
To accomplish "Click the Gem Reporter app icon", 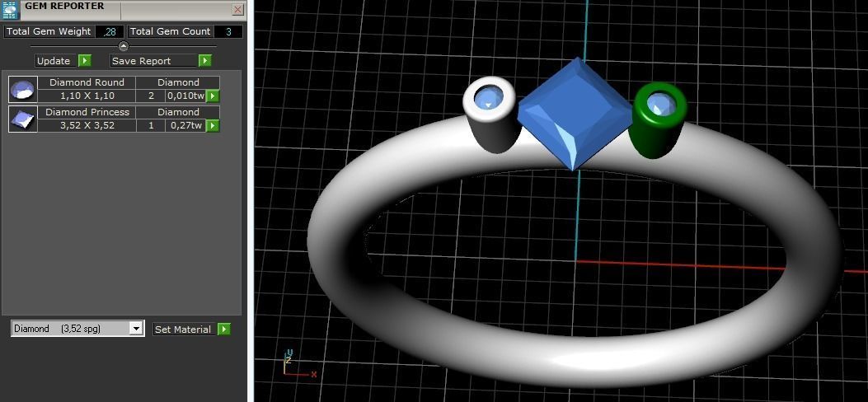I will pyautogui.click(x=9, y=10).
